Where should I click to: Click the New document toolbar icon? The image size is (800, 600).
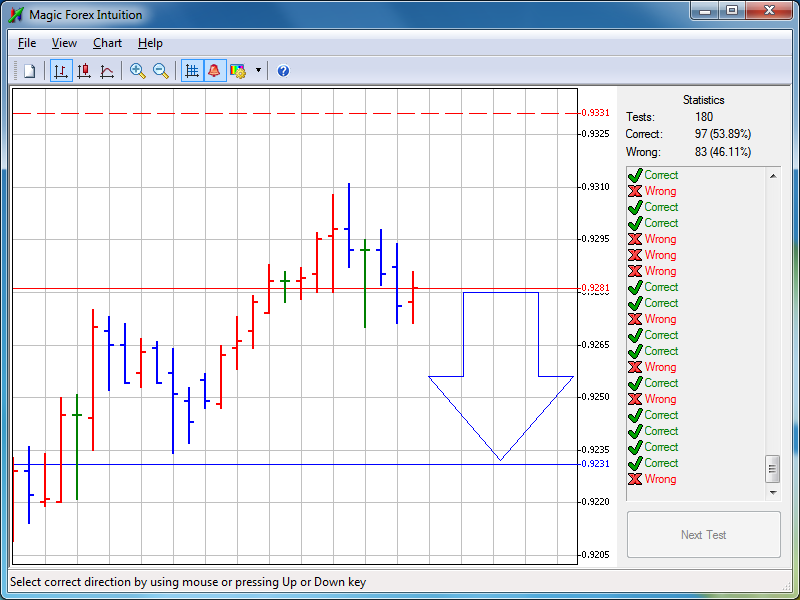[x=30, y=71]
